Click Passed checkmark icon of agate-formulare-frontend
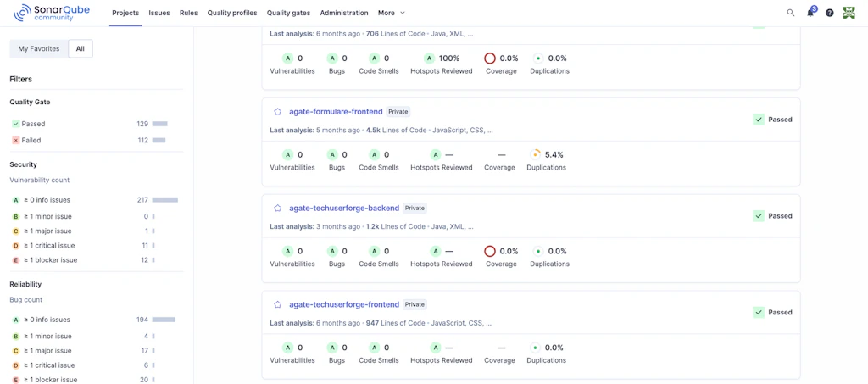This screenshot has width=868, height=384. pyautogui.click(x=759, y=120)
